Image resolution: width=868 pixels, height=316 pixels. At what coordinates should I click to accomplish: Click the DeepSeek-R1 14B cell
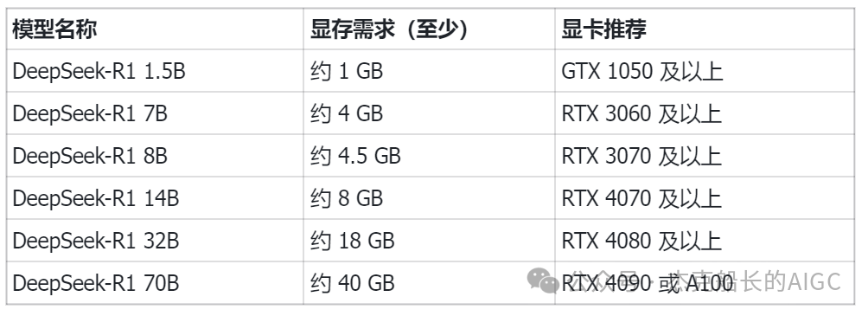coord(155,198)
